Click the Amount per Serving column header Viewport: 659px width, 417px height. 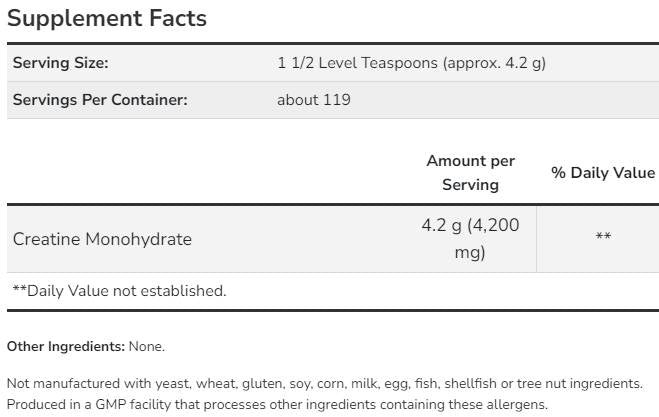470,172
